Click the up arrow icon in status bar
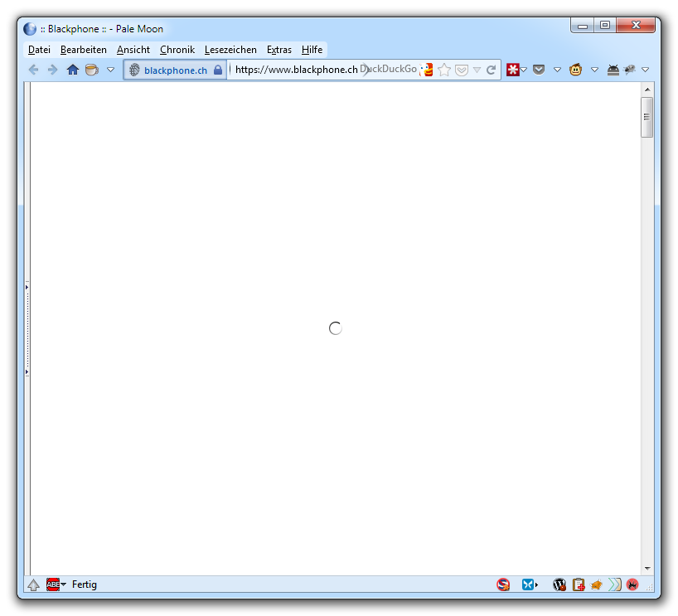The height and width of the screenshot is (616, 678). tap(33, 584)
